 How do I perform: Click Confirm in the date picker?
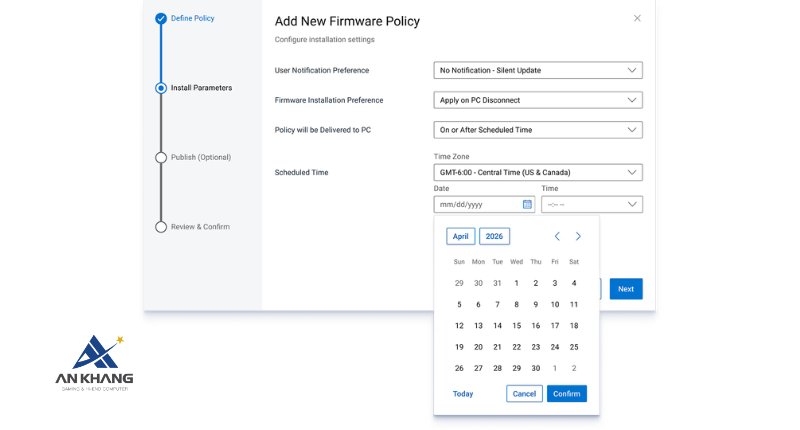[566, 394]
